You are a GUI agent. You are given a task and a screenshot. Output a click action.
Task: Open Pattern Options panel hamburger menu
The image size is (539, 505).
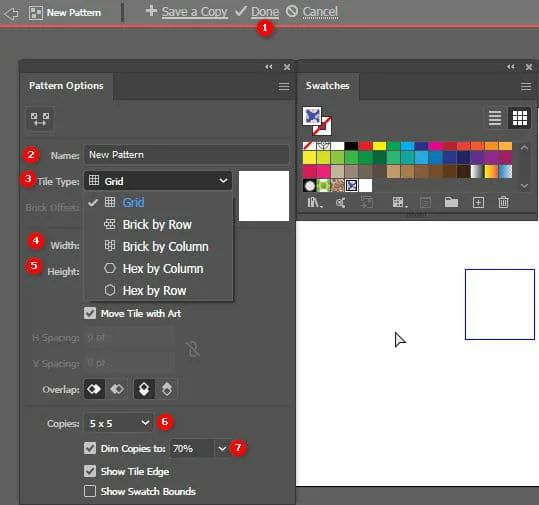click(284, 86)
